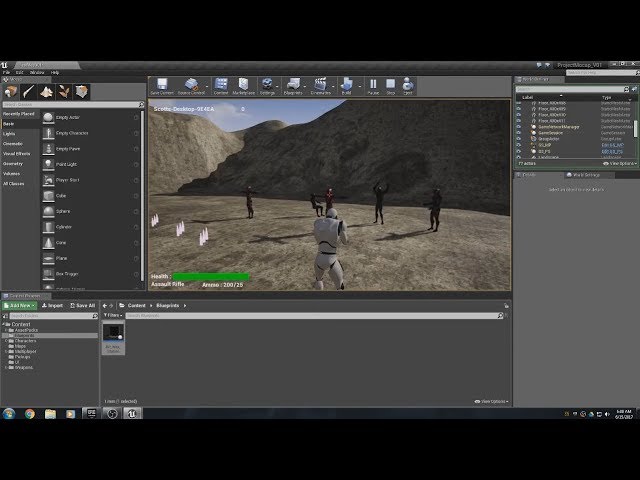Select the Geometry Editing mode icon
640x480 pixels.
tap(81, 91)
